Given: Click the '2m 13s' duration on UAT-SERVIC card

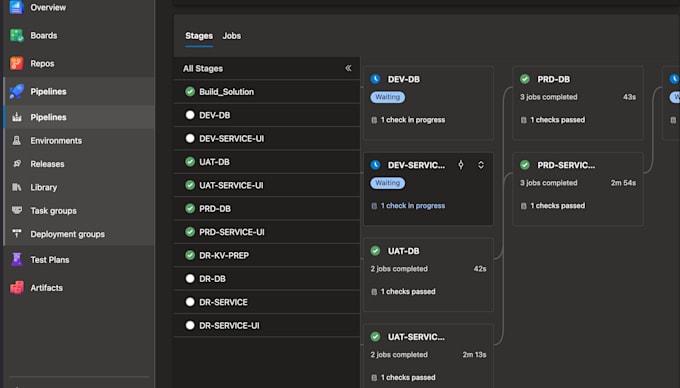Looking at the screenshot, I should pyautogui.click(x=474, y=355).
